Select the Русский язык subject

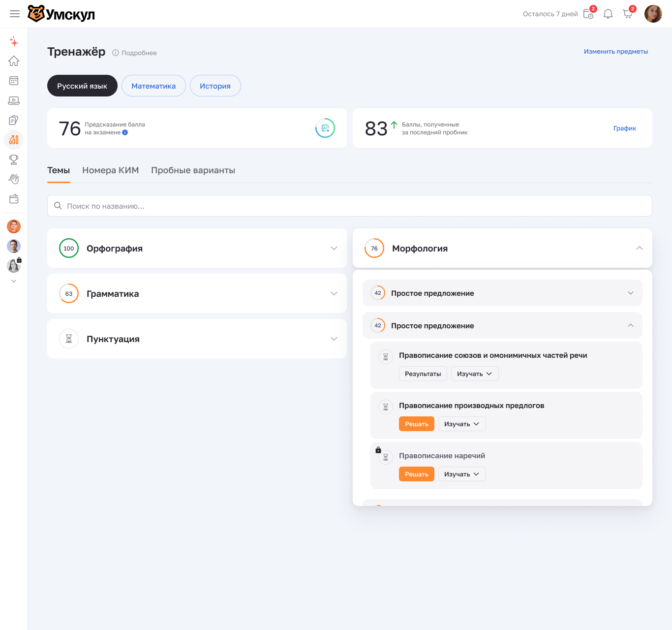pos(82,86)
